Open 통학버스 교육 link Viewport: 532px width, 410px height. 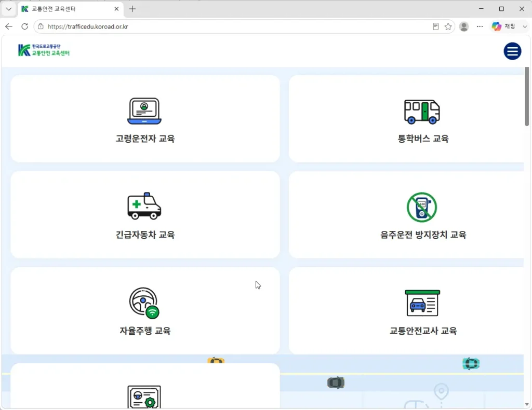pos(423,138)
